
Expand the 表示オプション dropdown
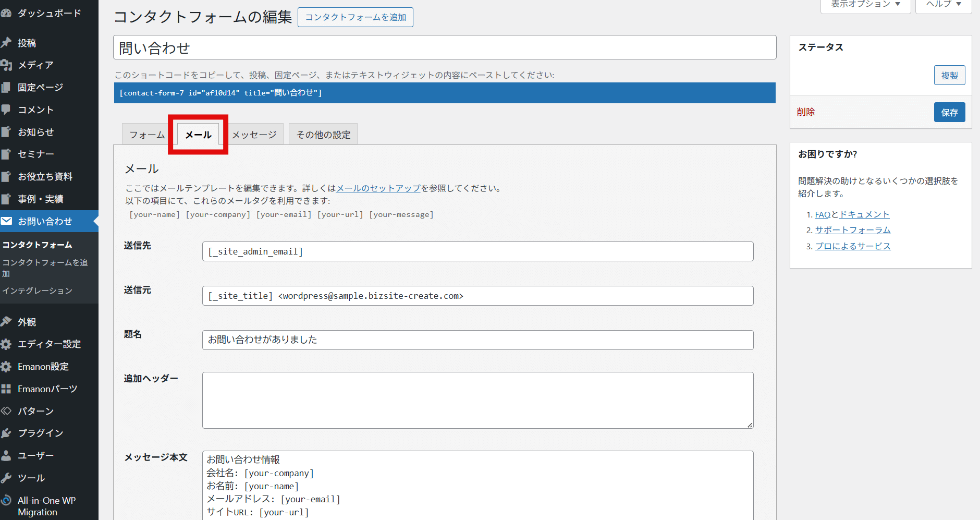tap(865, 5)
